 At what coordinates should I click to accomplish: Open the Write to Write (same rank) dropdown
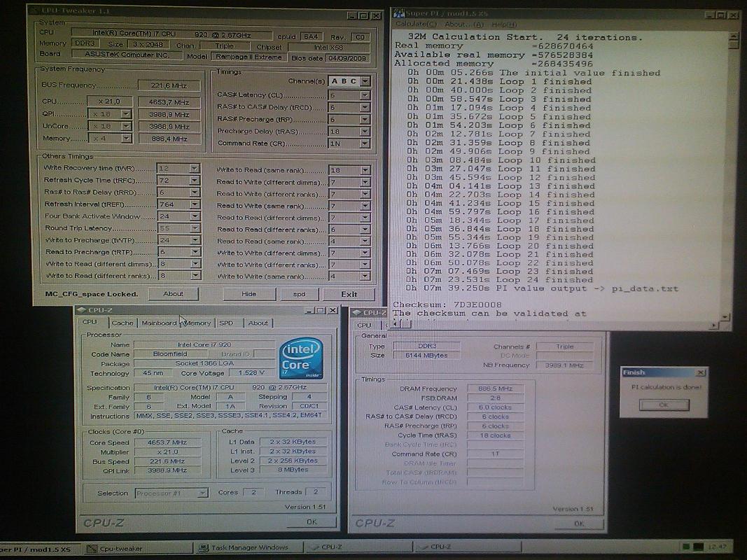click(365, 276)
